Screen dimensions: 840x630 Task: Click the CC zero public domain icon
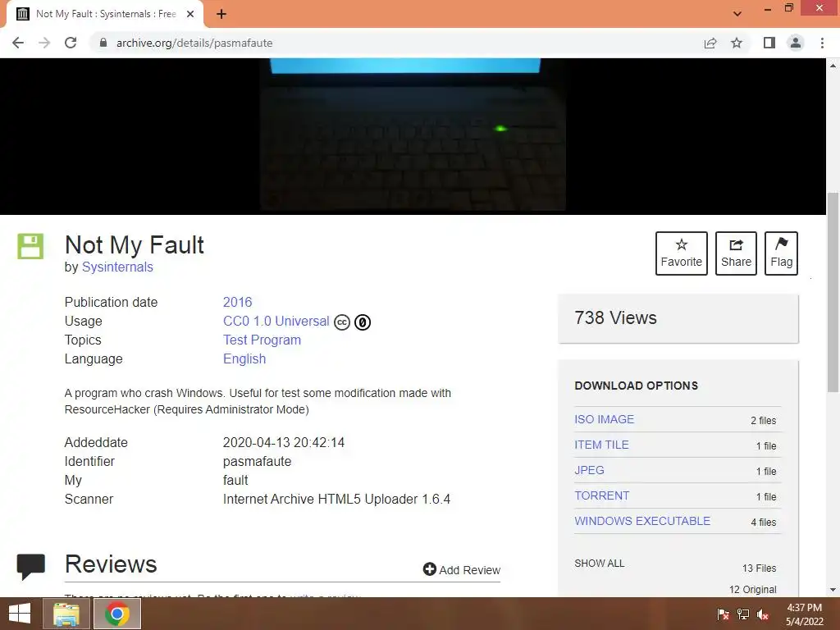point(362,322)
